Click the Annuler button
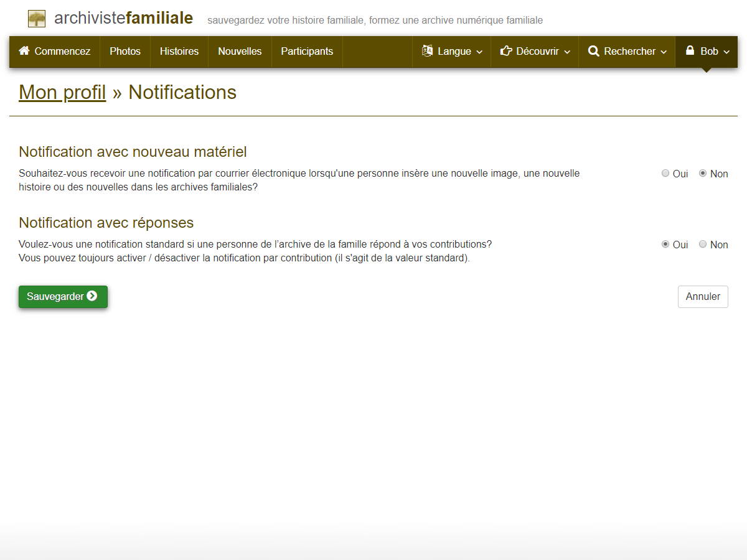 coord(703,297)
